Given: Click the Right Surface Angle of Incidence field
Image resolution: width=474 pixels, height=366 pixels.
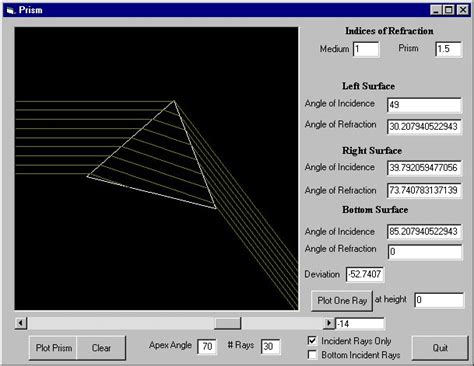Looking at the screenshot, I should [424, 168].
